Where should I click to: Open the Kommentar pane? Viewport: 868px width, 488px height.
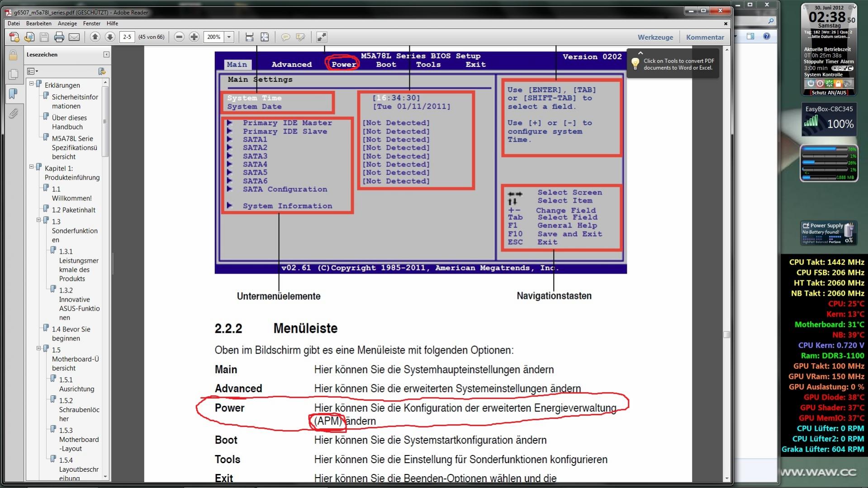[705, 37]
